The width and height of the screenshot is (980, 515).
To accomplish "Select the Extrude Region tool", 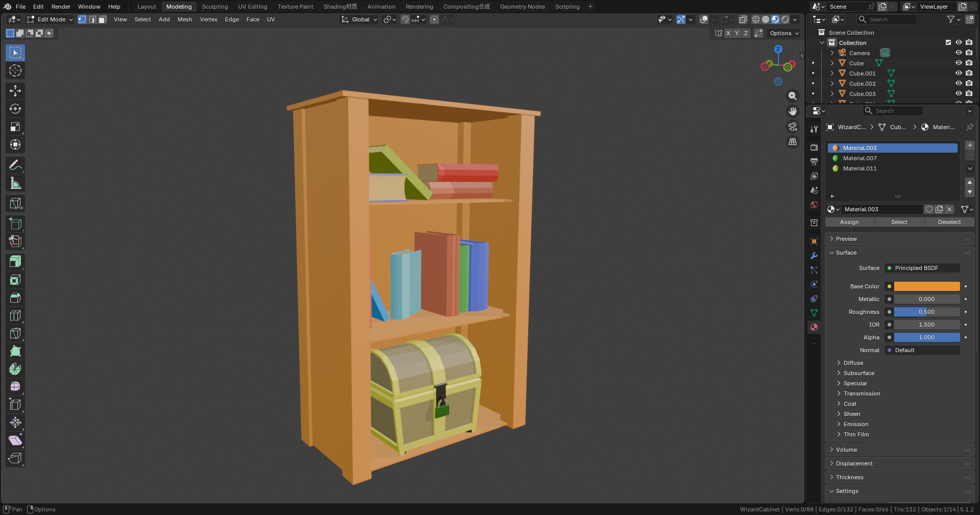I will [15, 262].
